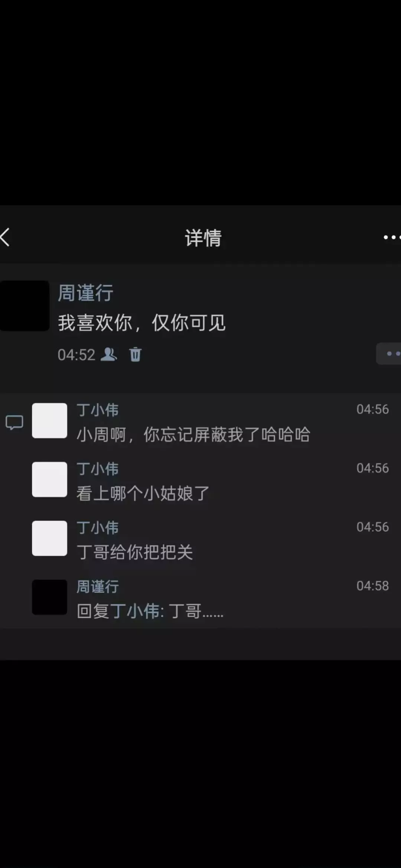Open visibility audience icon beside 04:52
The height and width of the screenshot is (868, 401).
click(109, 354)
